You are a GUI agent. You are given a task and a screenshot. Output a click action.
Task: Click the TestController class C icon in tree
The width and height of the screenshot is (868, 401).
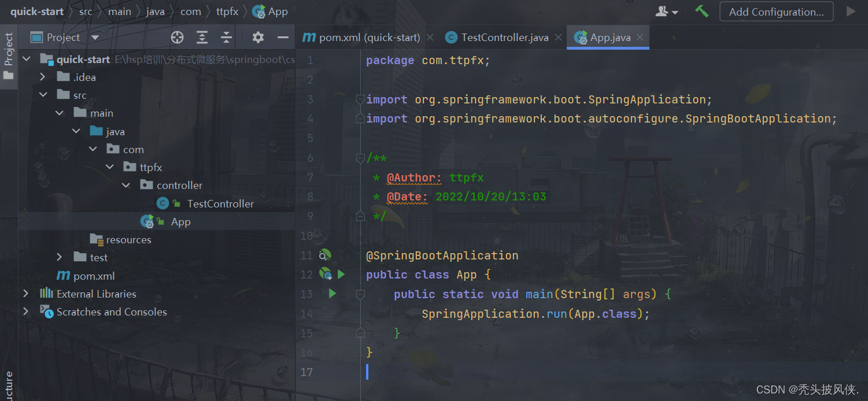click(162, 203)
